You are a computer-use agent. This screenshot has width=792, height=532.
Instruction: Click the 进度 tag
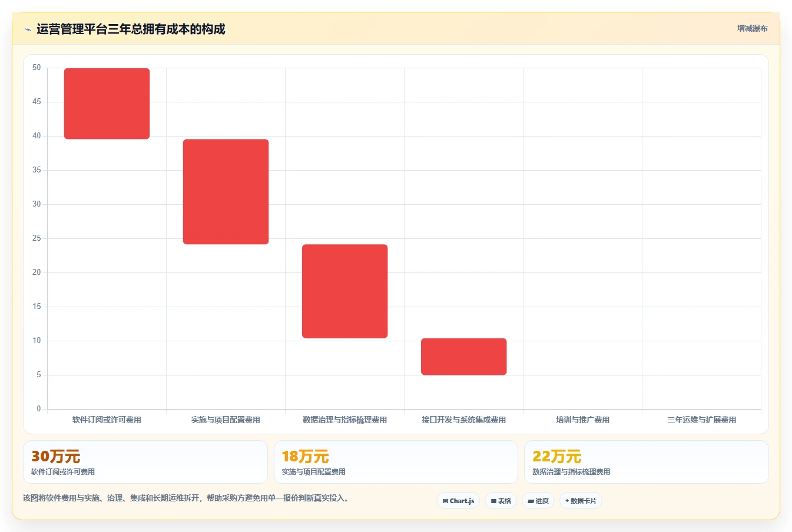[538, 501]
